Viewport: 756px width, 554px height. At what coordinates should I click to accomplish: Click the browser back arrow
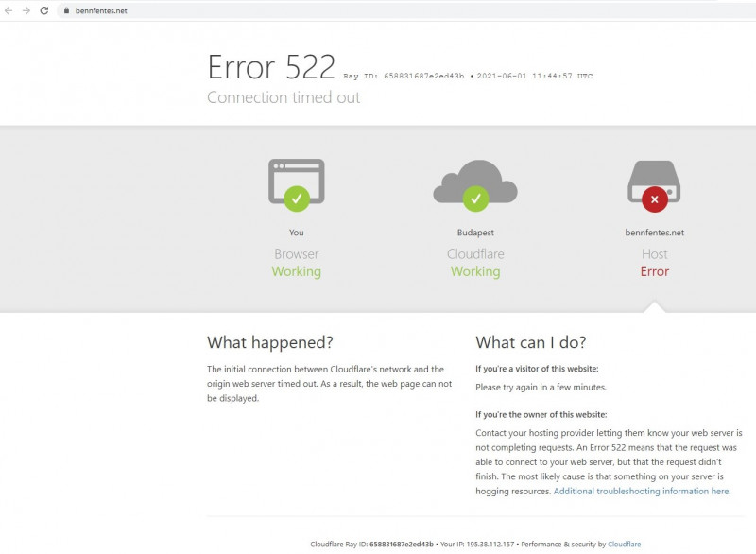pos(9,10)
